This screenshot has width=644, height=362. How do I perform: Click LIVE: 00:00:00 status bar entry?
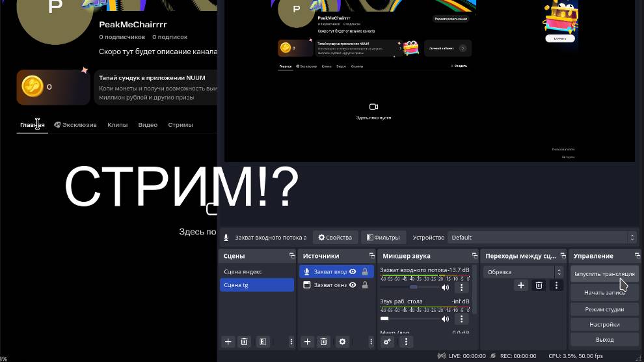click(462, 356)
